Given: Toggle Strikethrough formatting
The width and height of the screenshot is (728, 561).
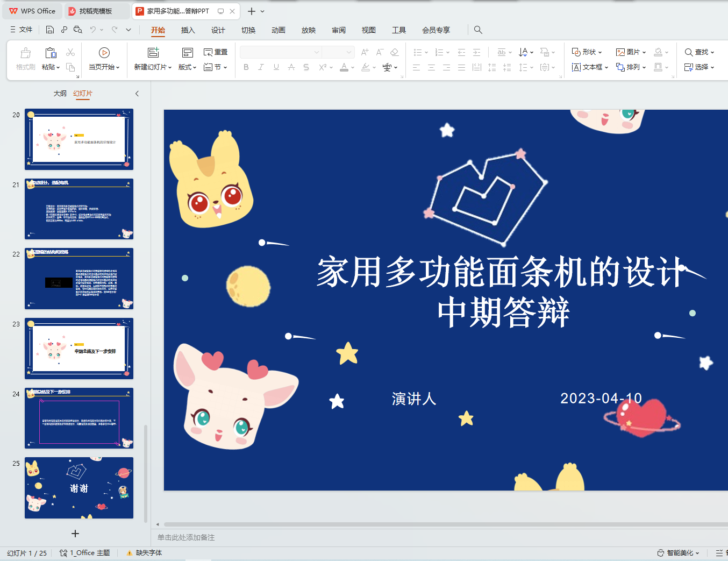Looking at the screenshot, I should pyautogui.click(x=291, y=67).
